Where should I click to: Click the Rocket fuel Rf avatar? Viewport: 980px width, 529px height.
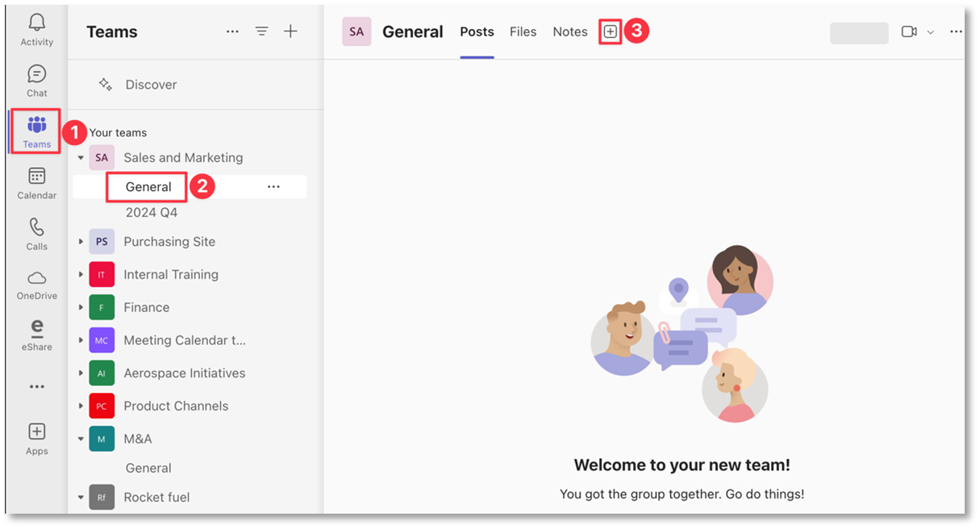coord(102,498)
